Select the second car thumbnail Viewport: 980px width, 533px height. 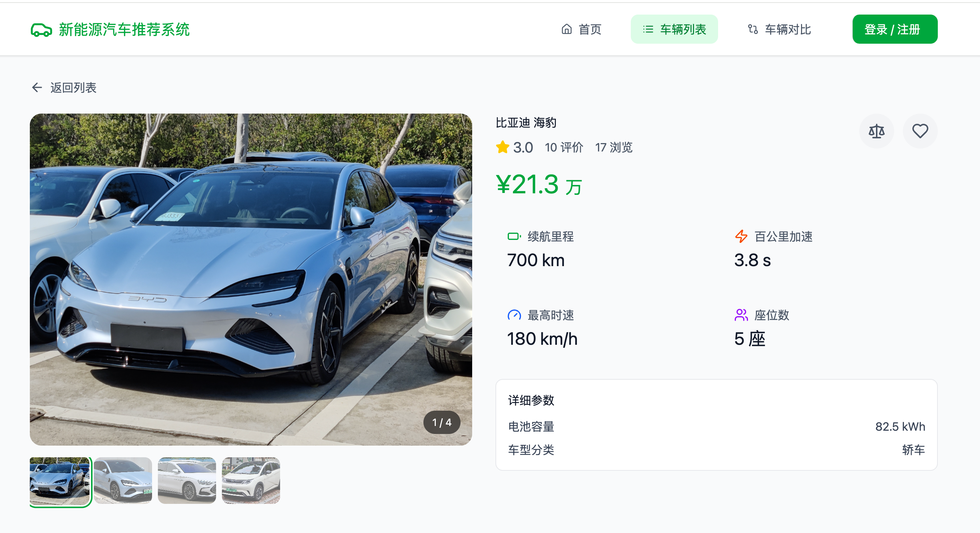(123, 481)
